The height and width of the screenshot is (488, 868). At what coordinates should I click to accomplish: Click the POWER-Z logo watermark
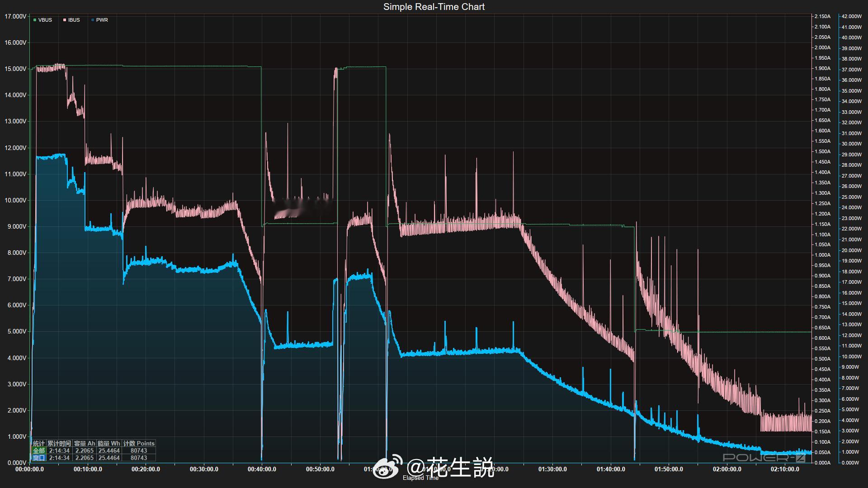(764, 458)
